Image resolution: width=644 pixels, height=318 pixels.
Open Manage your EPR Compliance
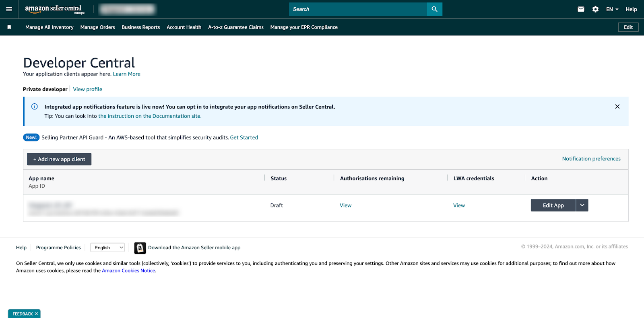(x=304, y=27)
